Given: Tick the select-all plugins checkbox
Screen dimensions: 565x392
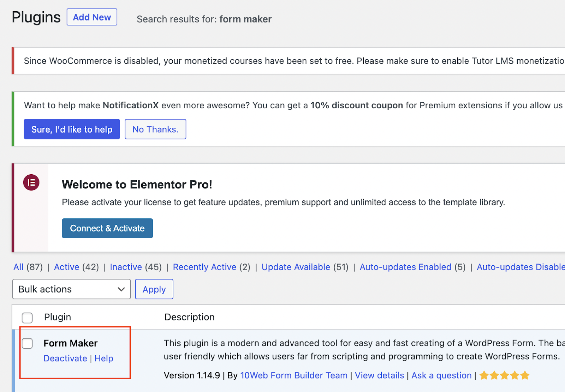Looking at the screenshot, I should tap(27, 318).
